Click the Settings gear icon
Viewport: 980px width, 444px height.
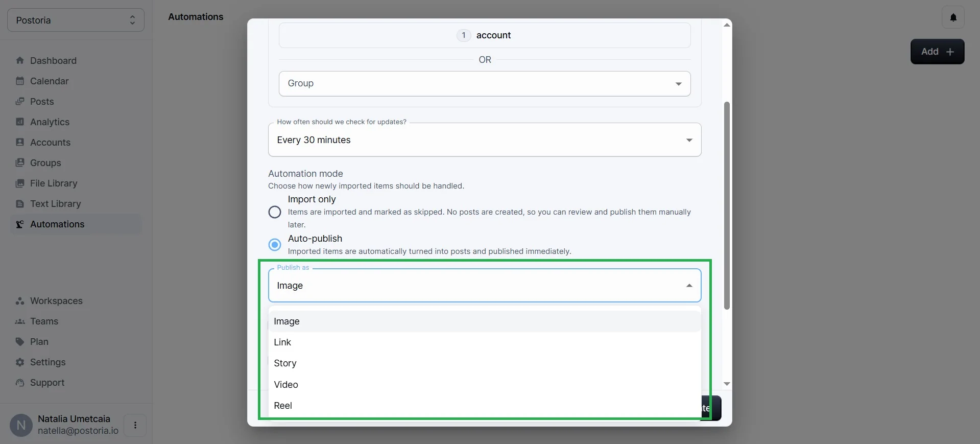click(x=20, y=362)
